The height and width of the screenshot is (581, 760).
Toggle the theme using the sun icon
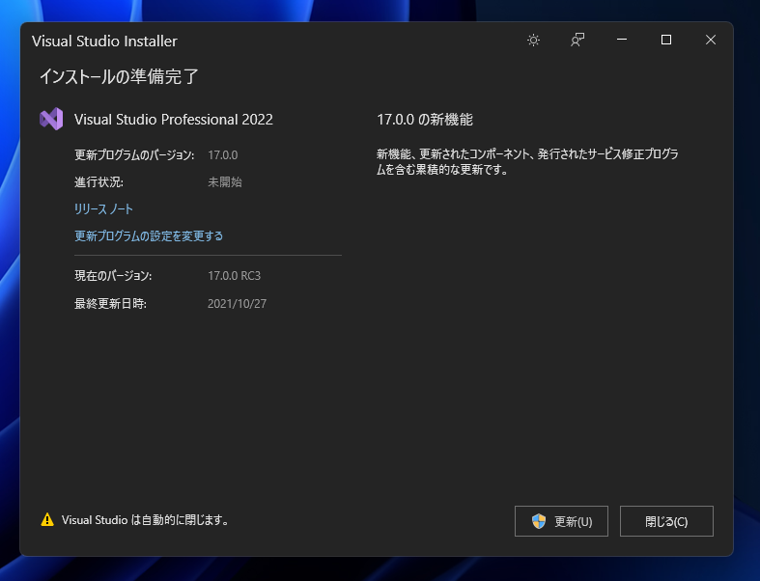click(533, 40)
